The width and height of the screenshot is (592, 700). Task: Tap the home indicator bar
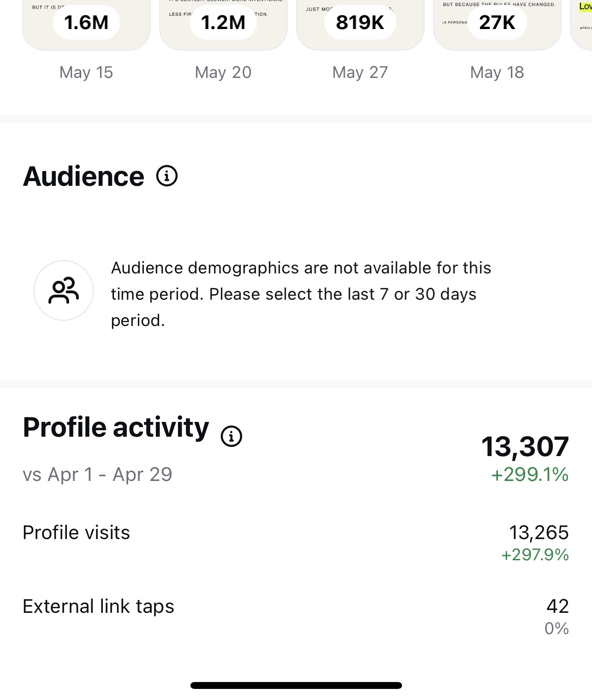pyautogui.click(x=296, y=685)
